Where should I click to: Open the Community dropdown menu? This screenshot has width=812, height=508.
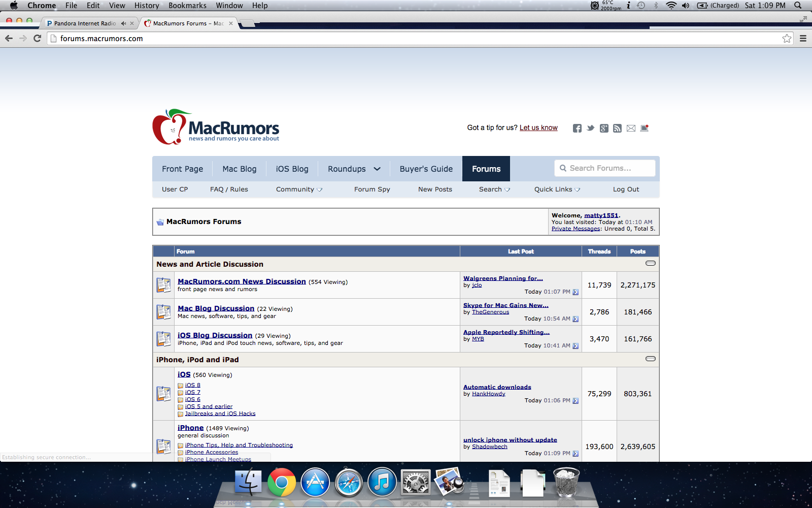pos(299,189)
